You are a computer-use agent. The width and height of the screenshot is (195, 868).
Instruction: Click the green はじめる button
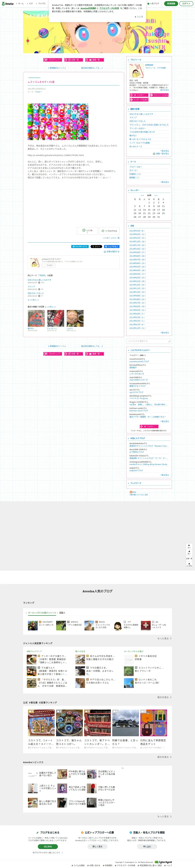pos(48,846)
